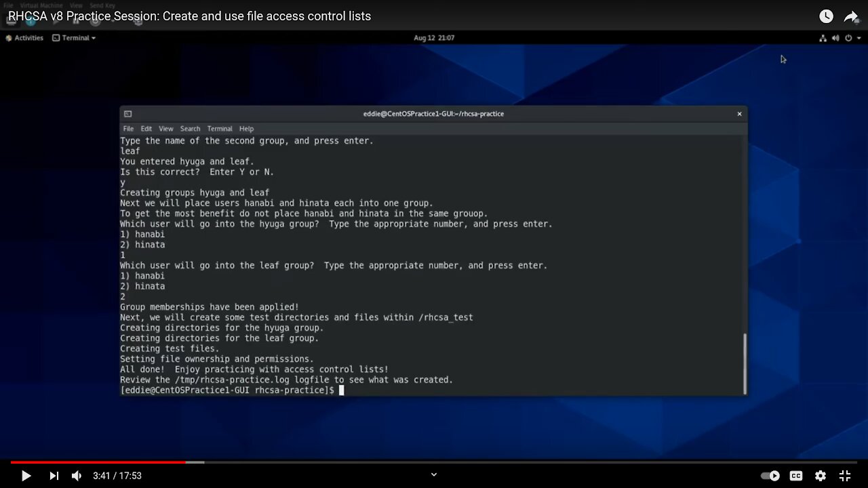Click the terminal window icon in titlebar
This screenshot has height=488, width=868.
127,114
